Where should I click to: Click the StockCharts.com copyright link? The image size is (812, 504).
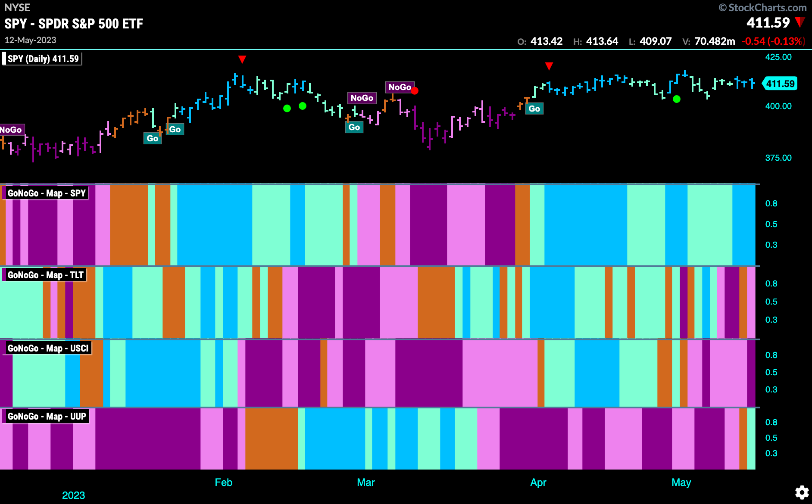(762, 8)
